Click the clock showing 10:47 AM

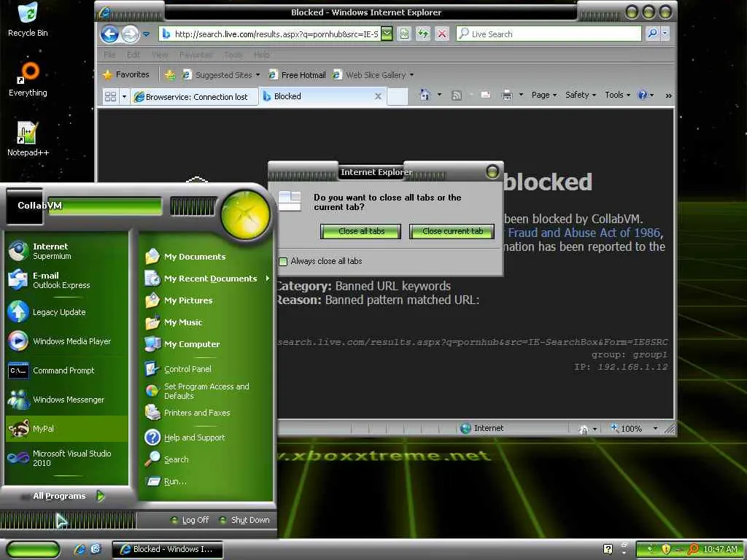(720, 549)
